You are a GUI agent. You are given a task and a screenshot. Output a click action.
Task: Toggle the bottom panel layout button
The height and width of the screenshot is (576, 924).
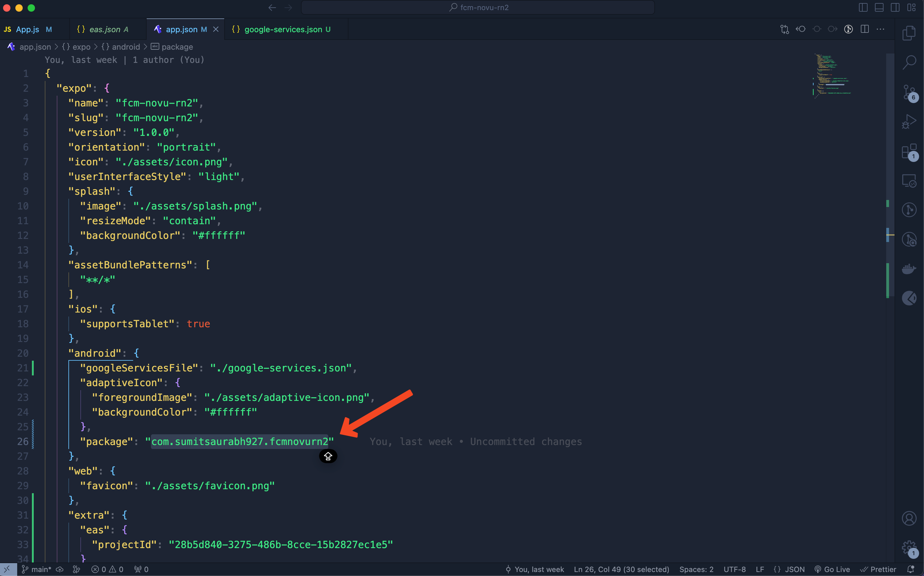pos(879,8)
